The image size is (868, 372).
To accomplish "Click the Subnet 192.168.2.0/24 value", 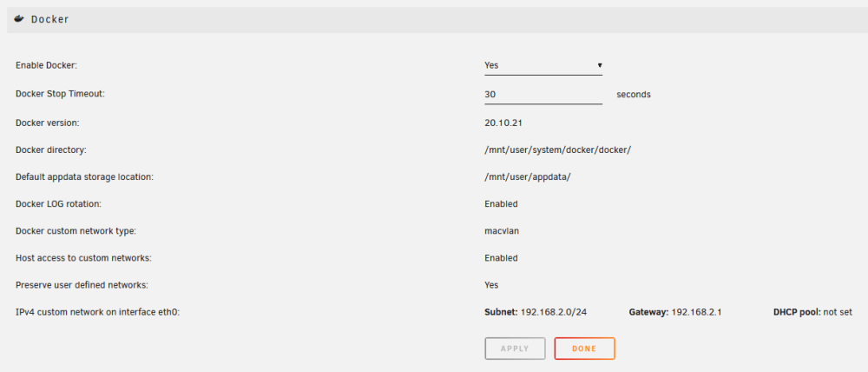I will [536, 313].
